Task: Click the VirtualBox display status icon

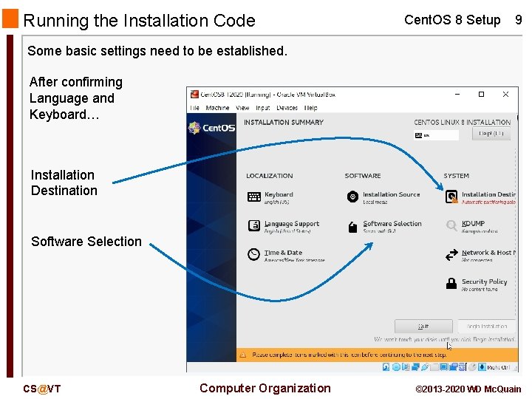Action: click(443, 366)
